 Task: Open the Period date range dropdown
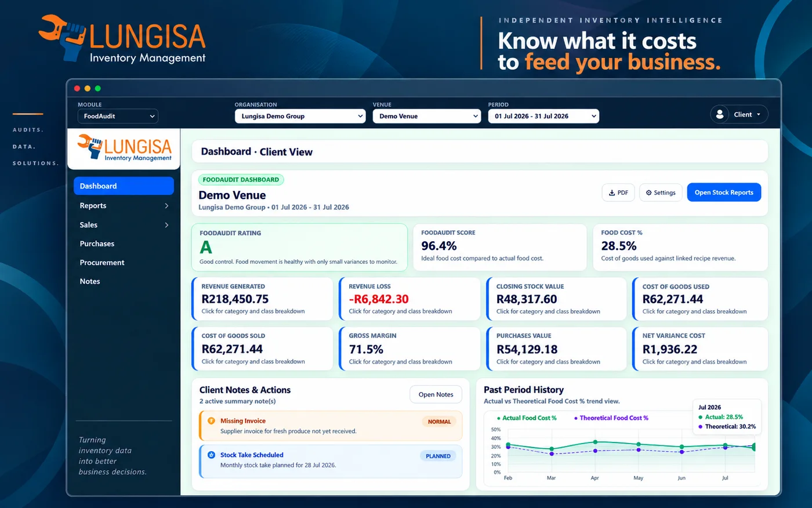543,116
